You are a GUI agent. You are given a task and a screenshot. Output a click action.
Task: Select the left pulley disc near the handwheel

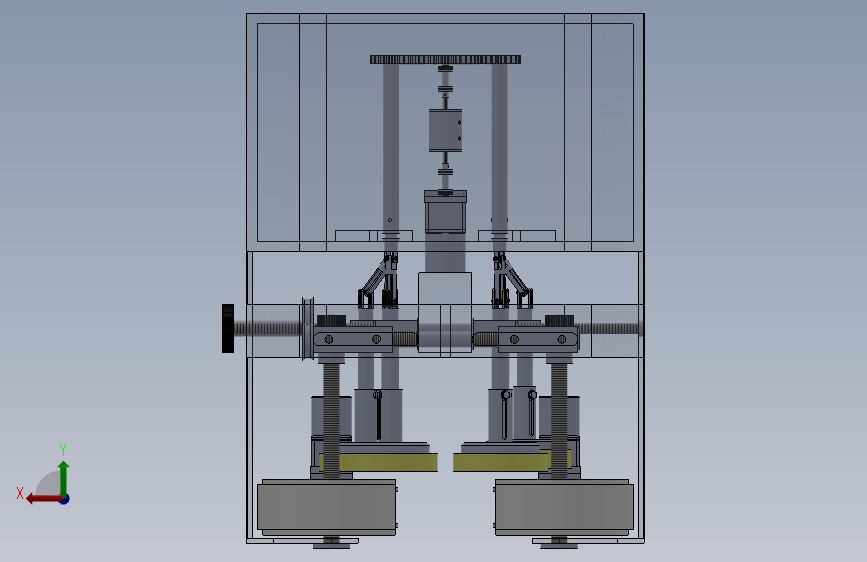tap(307, 329)
